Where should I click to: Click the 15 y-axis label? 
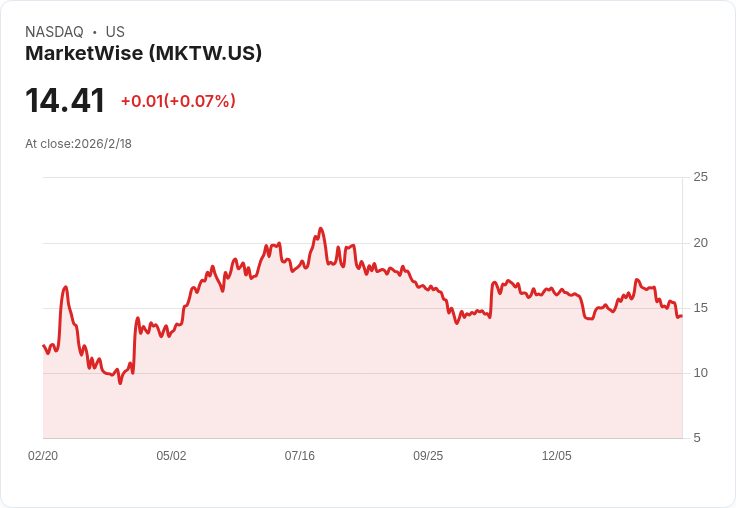pos(700,308)
